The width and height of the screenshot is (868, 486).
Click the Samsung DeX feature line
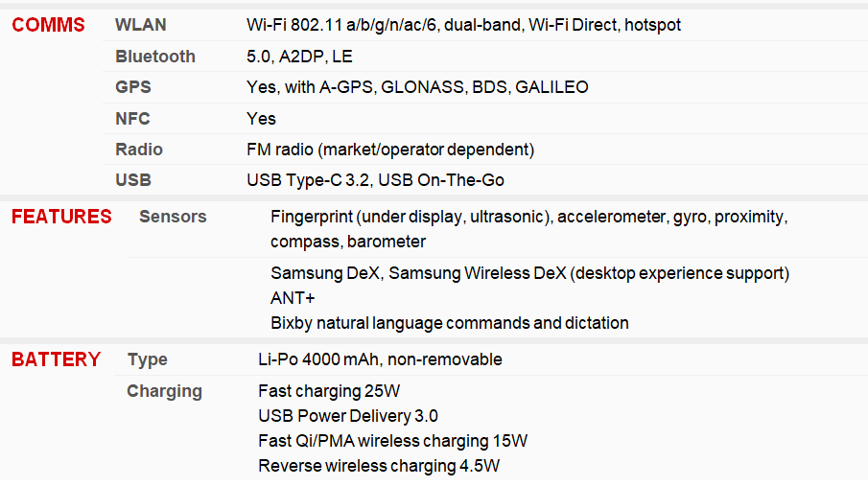click(529, 273)
